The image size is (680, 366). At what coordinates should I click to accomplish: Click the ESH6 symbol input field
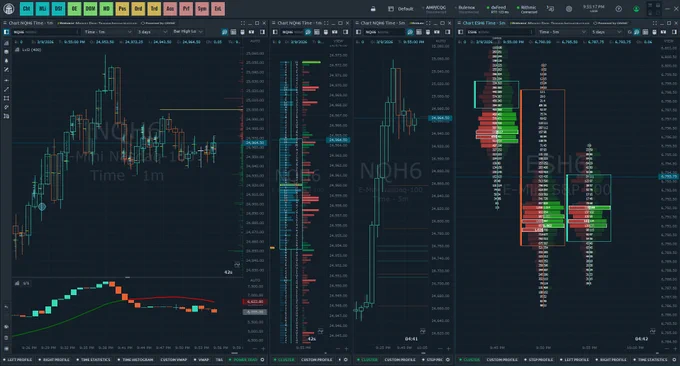tap(499, 32)
